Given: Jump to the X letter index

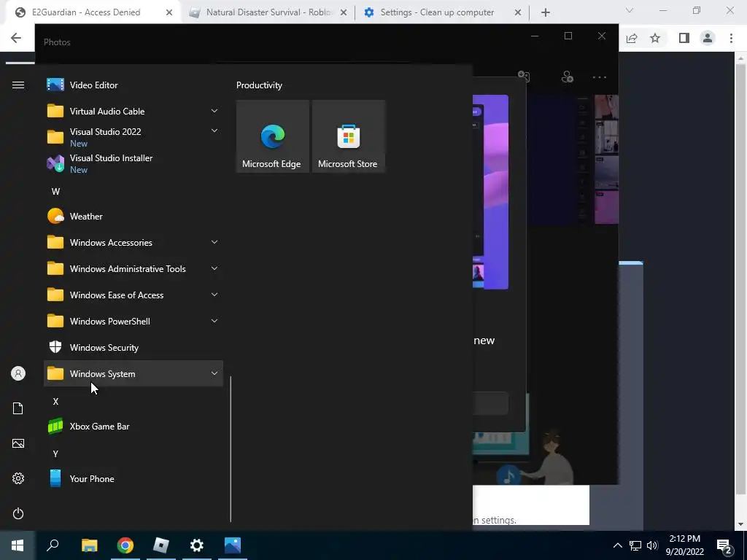Looking at the screenshot, I should point(55,402).
